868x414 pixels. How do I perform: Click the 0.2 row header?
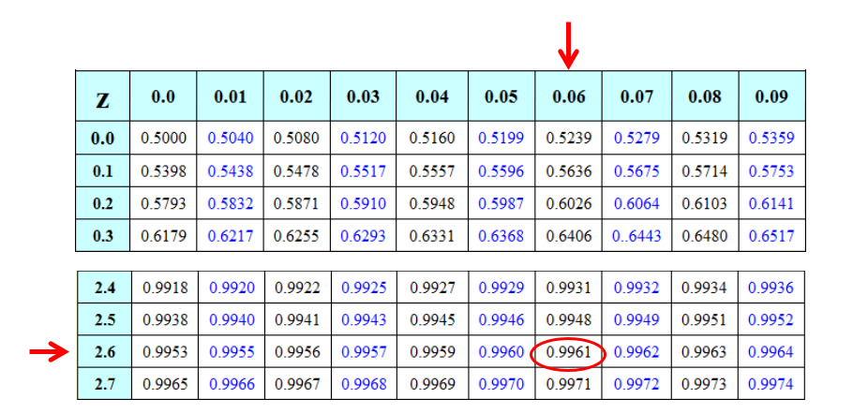click(x=103, y=203)
